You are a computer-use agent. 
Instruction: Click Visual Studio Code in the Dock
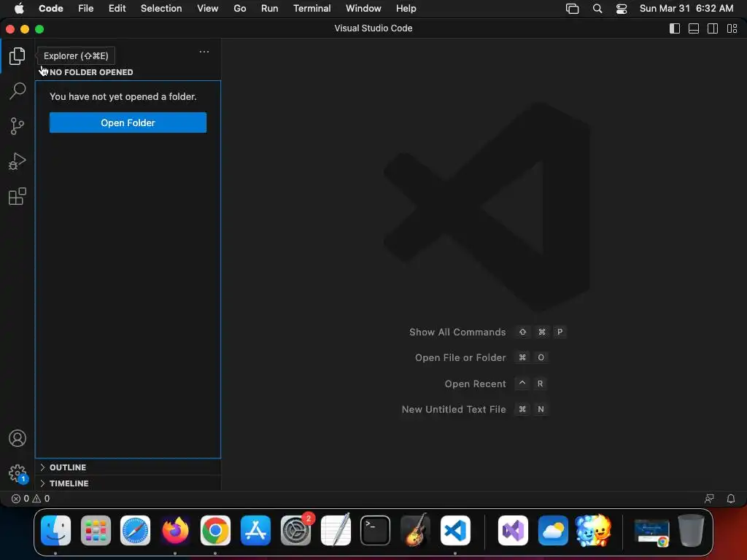click(x=455, y=531)
